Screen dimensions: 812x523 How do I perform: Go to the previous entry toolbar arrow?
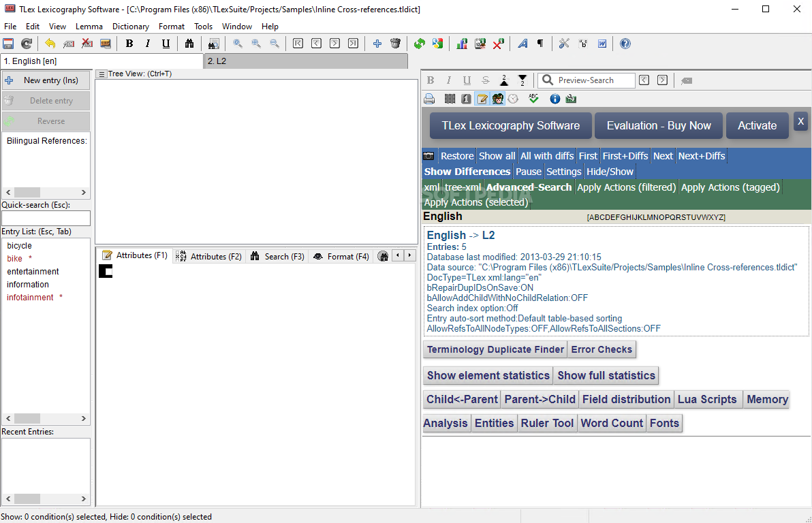click(x=316, y=44)
